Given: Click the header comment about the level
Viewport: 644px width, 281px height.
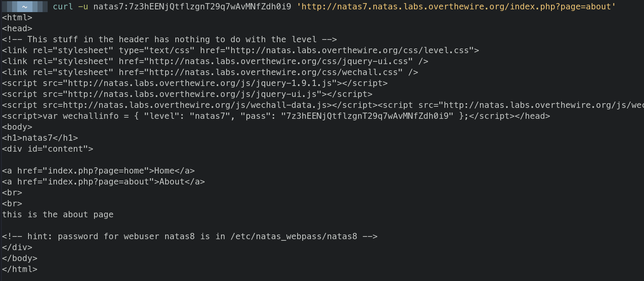Looking at the screenshot, I should pyautogui.click(x=169, y=39).
